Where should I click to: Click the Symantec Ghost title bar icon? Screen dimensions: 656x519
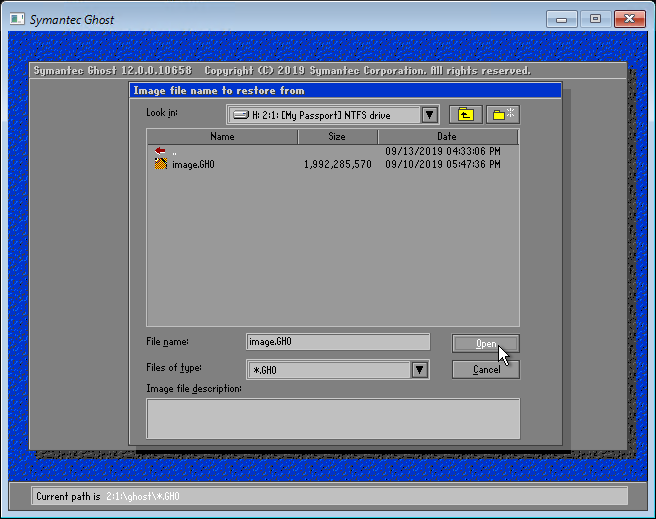pos(17,19)
